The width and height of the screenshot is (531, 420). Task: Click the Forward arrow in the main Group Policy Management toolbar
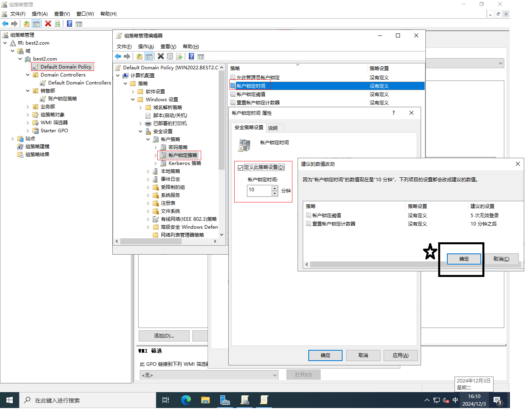click(x=14, y=24)
